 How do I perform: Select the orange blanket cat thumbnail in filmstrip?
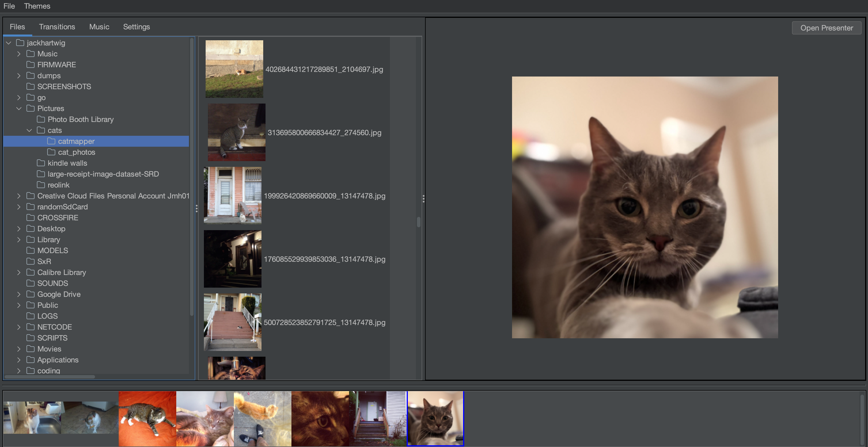click(147, 419)
